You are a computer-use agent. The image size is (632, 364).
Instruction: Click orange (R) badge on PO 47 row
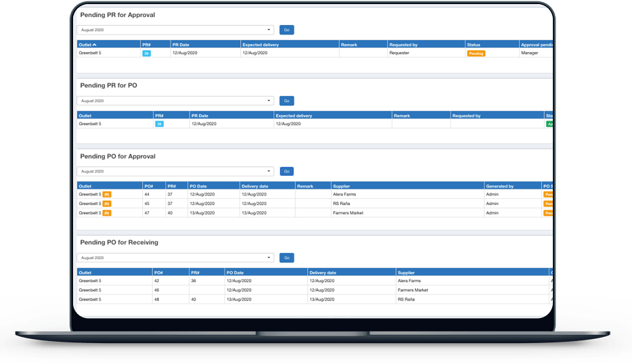107,213
